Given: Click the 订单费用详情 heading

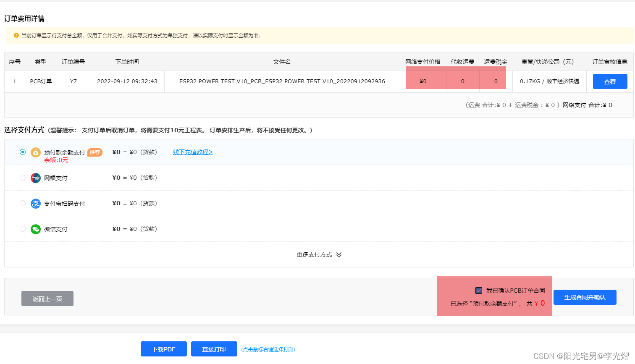Looking at the screenshot, I should coord(24,18).
